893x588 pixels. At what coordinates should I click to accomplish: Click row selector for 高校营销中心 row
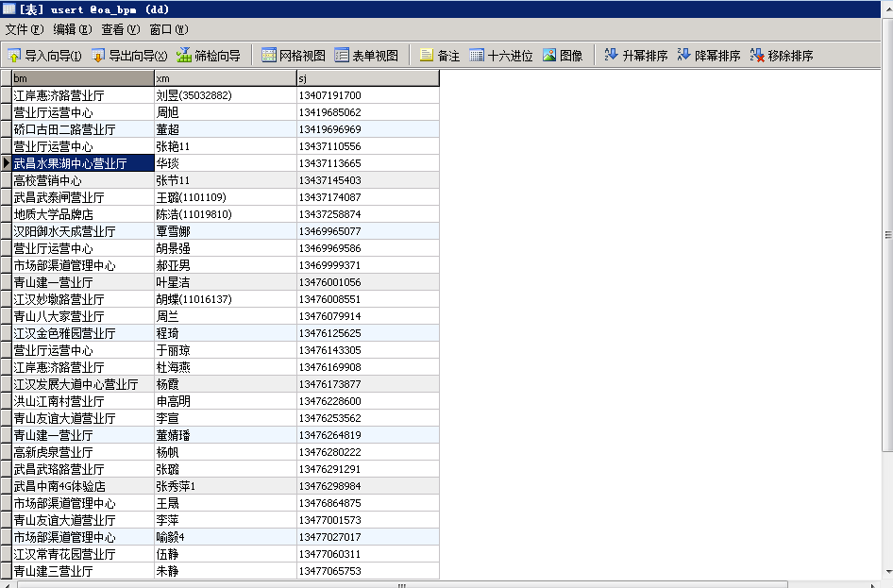[6, 180]
